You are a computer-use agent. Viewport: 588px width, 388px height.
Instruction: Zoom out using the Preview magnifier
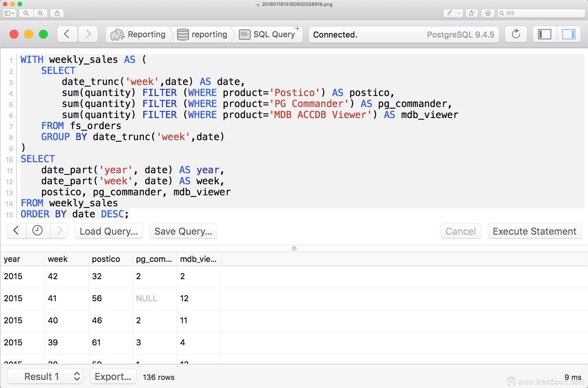point(26,13)
